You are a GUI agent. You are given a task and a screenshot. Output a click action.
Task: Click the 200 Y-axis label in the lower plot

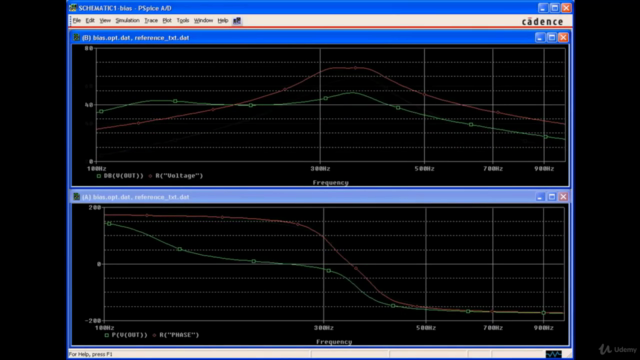coord(95,207)
